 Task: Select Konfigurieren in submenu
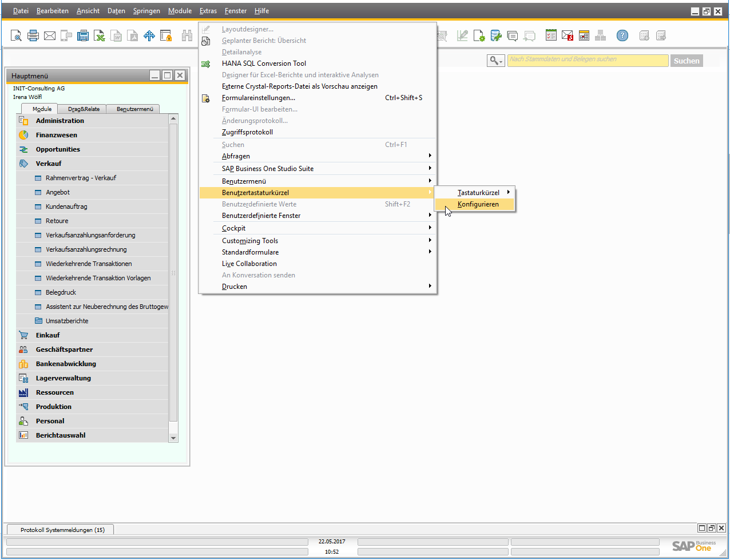[x=478, y=204]
